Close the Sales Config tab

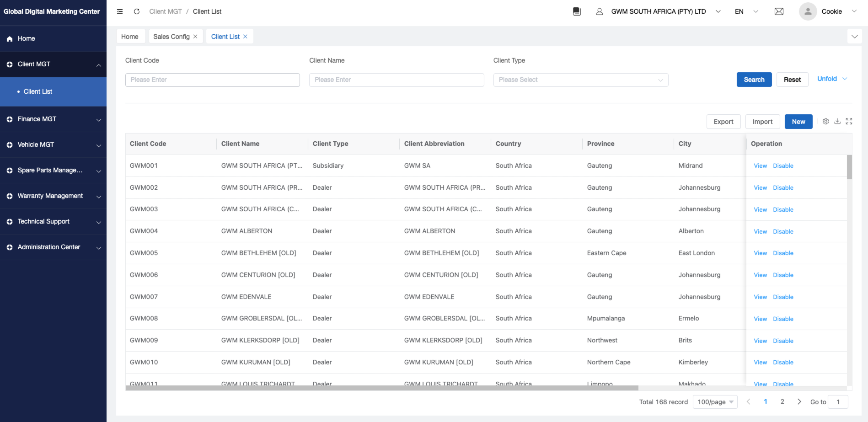(195, 37)
